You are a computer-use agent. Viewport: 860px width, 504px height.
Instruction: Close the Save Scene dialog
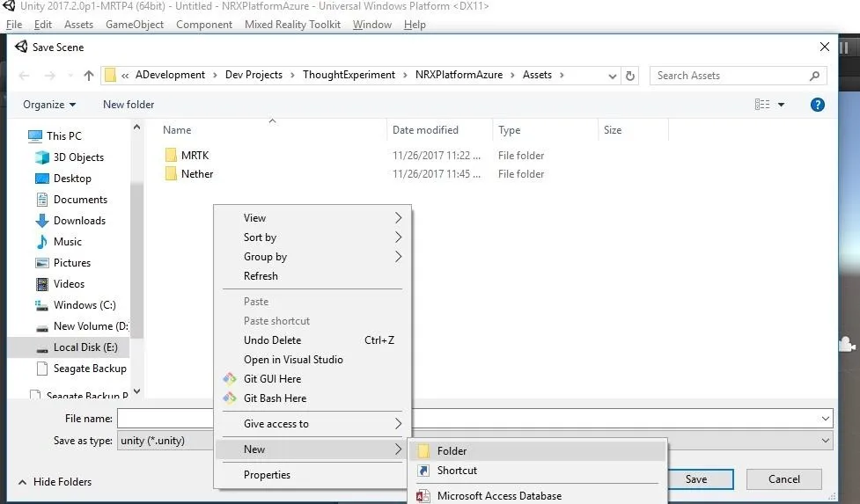pos(824,47)
